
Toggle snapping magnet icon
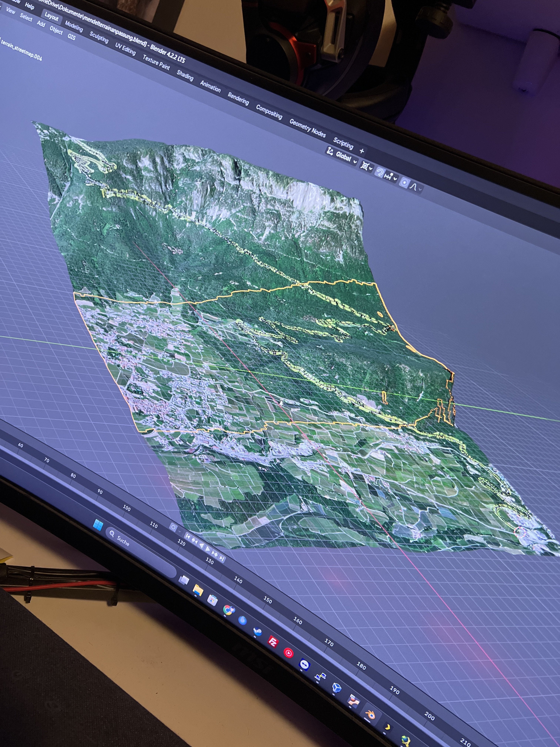380,172
